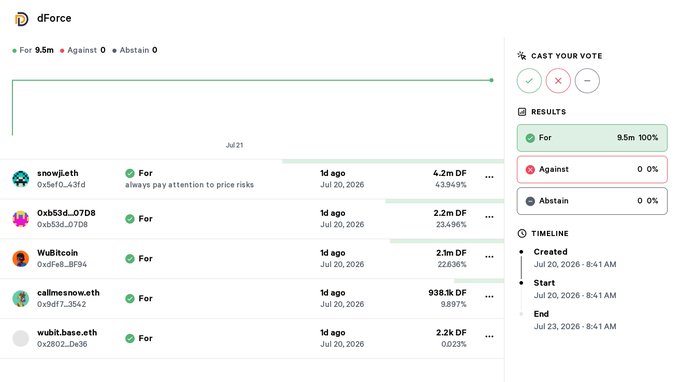Viewport: 680px width, 382px height.
Task: Select the Abstain result row
Action: [x=592, y=201]
